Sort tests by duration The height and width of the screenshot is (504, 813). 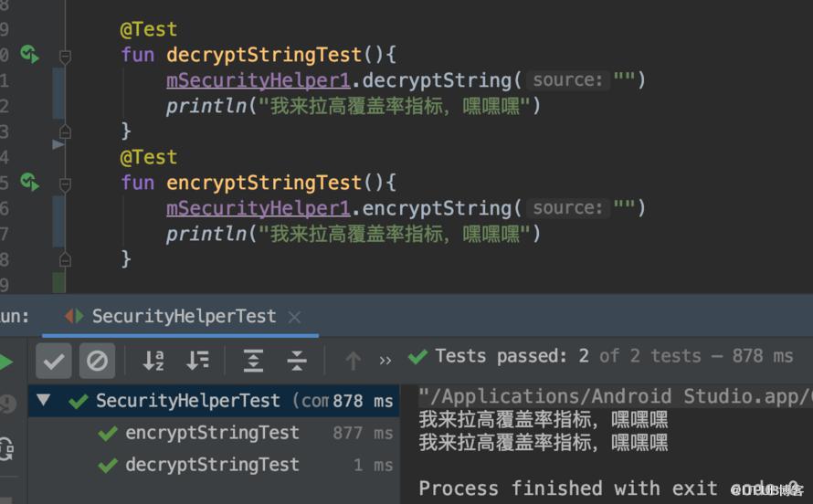197,361
